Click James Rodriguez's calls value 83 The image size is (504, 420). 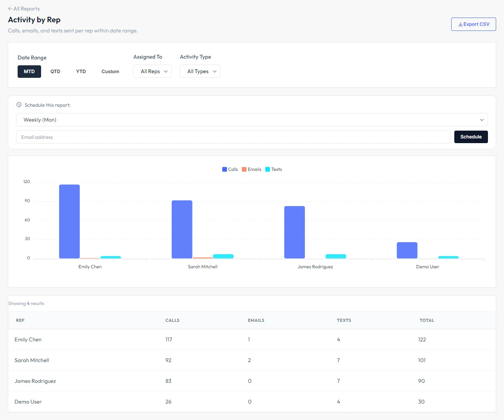(x=168, y=381)
